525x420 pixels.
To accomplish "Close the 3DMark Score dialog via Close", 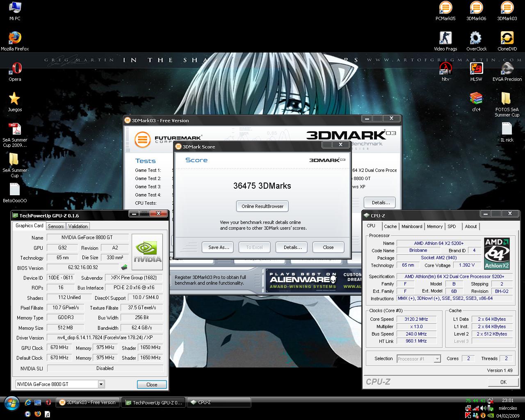I will point(328,247).
